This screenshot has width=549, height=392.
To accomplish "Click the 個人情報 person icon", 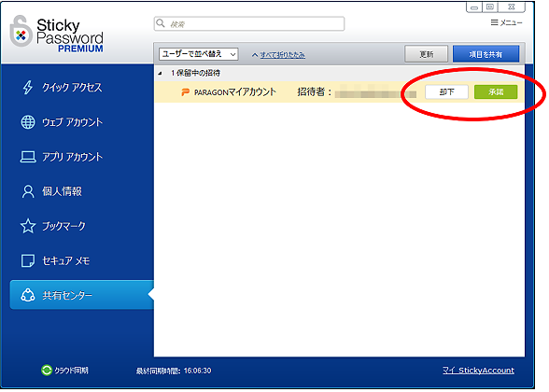I will pos(28,191).
